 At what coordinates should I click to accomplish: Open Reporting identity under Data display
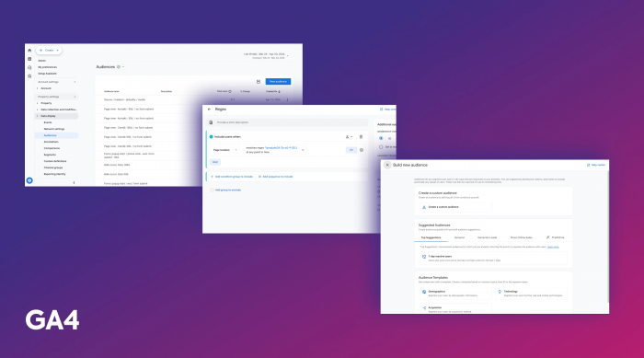tap(54, 174)
